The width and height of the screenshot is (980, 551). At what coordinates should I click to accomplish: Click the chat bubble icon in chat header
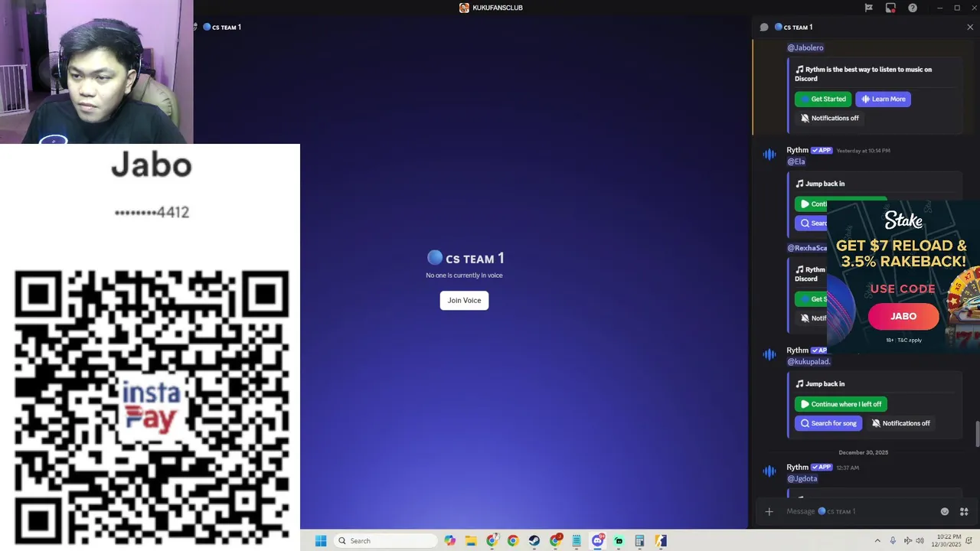coord(764,27)
